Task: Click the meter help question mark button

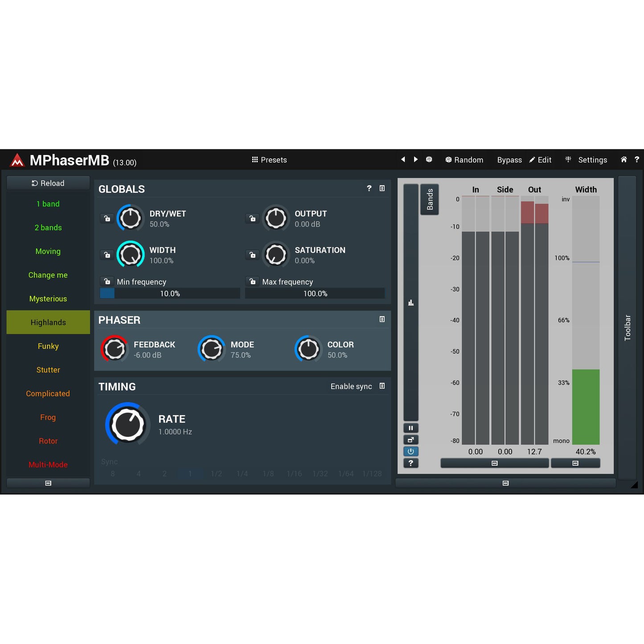Action: click(410, 463)
